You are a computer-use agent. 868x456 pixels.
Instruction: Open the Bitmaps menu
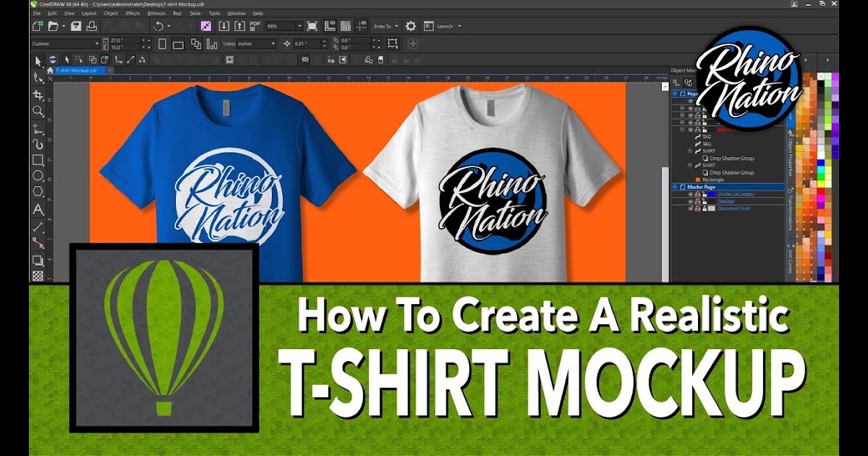coord(156,13)
